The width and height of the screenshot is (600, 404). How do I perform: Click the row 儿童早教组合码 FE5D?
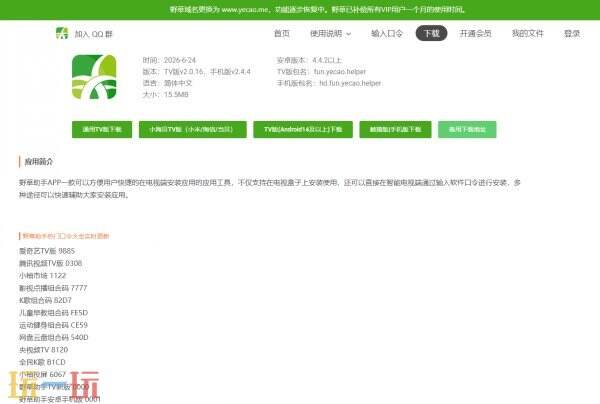point(54,313)
